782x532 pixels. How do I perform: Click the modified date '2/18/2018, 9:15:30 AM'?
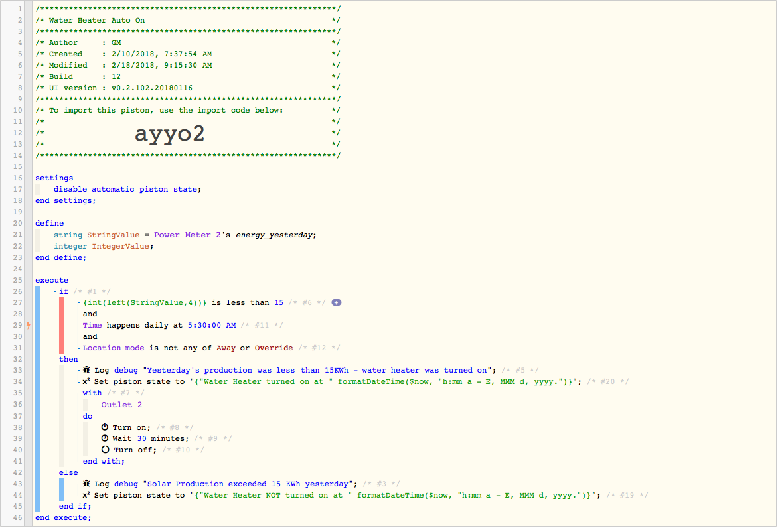pos(161,65)
